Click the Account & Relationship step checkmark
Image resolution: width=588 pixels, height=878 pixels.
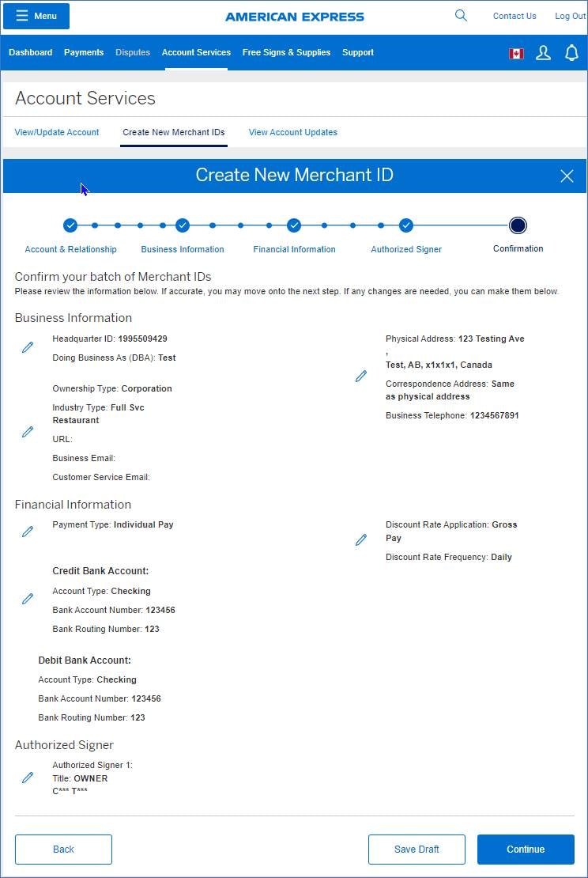(70, 225)
